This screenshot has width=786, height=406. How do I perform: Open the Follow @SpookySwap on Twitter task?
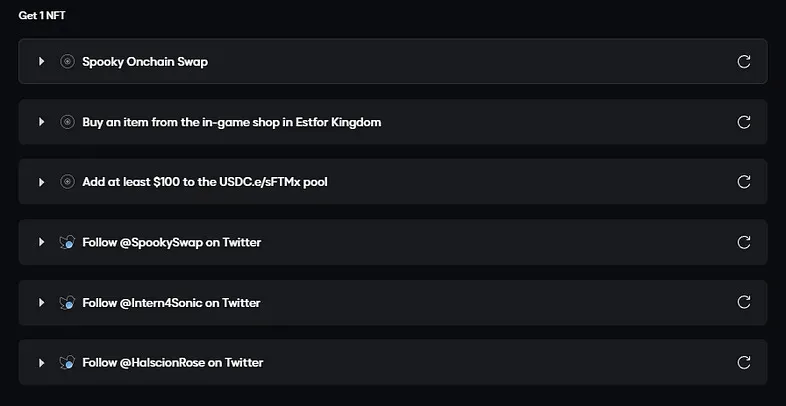(x=172, y=242)
